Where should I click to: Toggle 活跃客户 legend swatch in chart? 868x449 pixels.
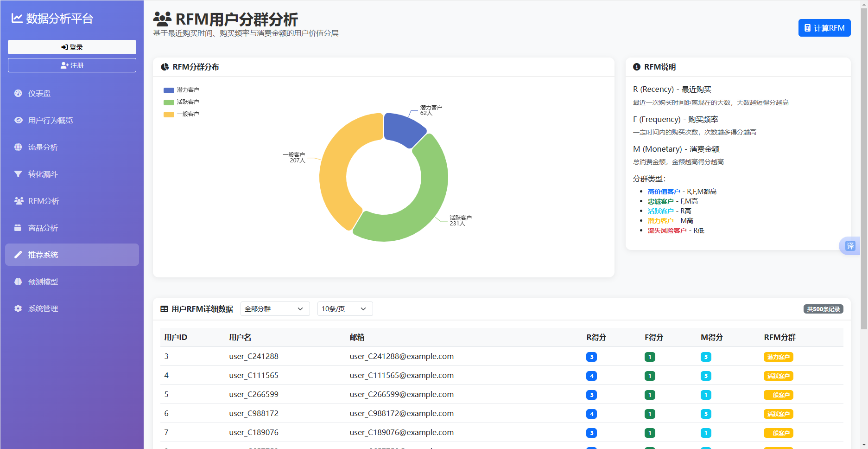coord(169,102)
